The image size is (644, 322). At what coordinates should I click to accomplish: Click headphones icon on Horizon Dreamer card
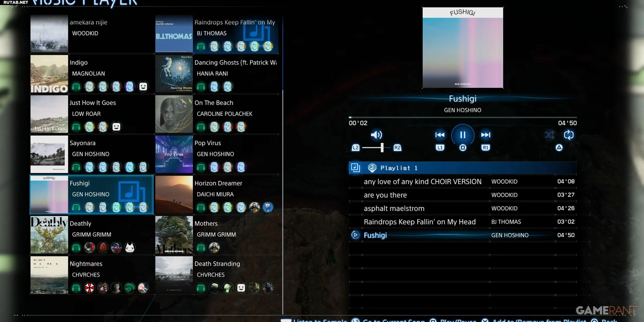(x=201, y=208)
